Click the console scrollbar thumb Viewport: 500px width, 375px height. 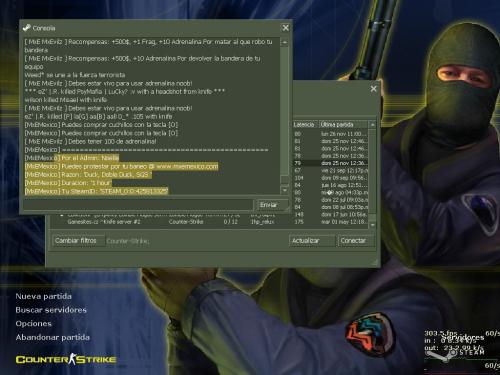tap(285, 180)
